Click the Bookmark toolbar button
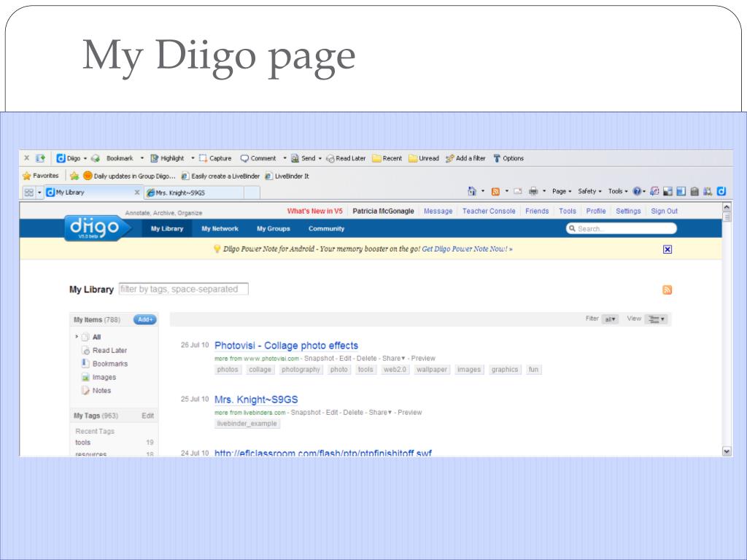The height and width of the screenshot is (560, 747). pyautogui.click(x=114, y=158)
